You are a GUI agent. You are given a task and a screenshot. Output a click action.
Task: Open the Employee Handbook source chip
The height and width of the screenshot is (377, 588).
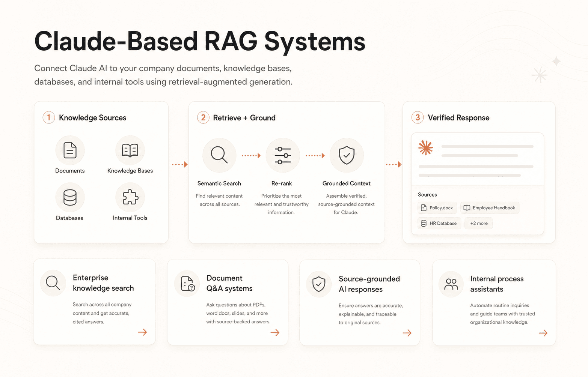coord(490,208)
